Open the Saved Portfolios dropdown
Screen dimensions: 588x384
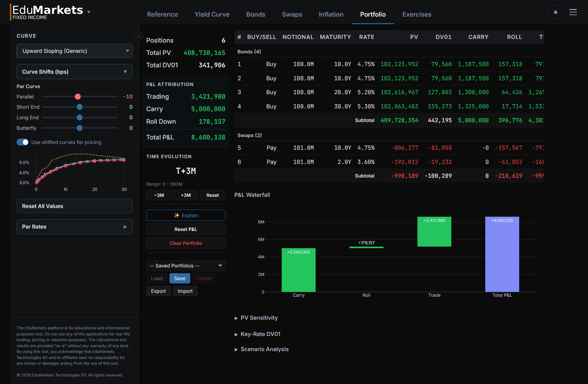(x=185, y=266)
